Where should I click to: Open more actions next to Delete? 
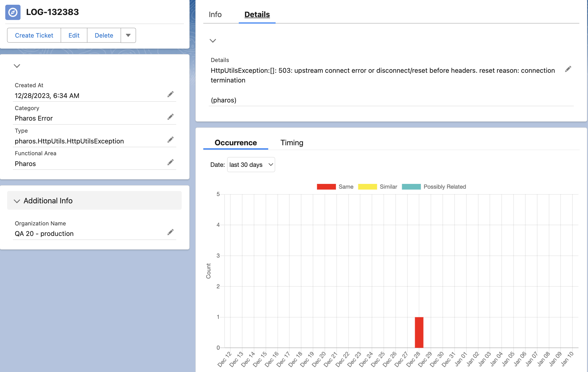(128, 35)
